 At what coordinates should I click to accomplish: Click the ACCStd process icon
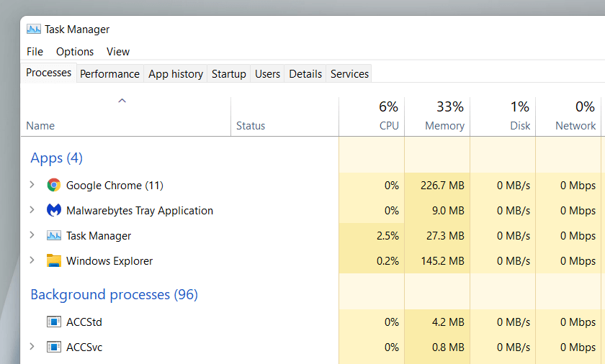(53, 322)
